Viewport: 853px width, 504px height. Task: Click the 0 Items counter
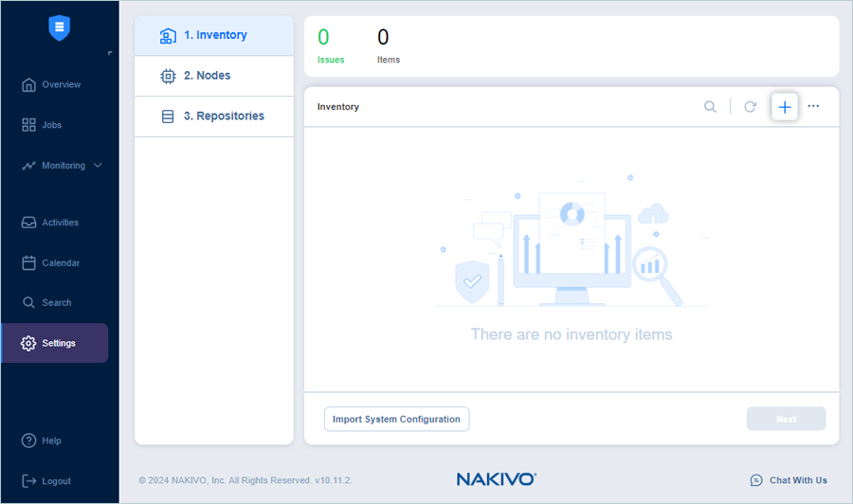click(389, 45)
